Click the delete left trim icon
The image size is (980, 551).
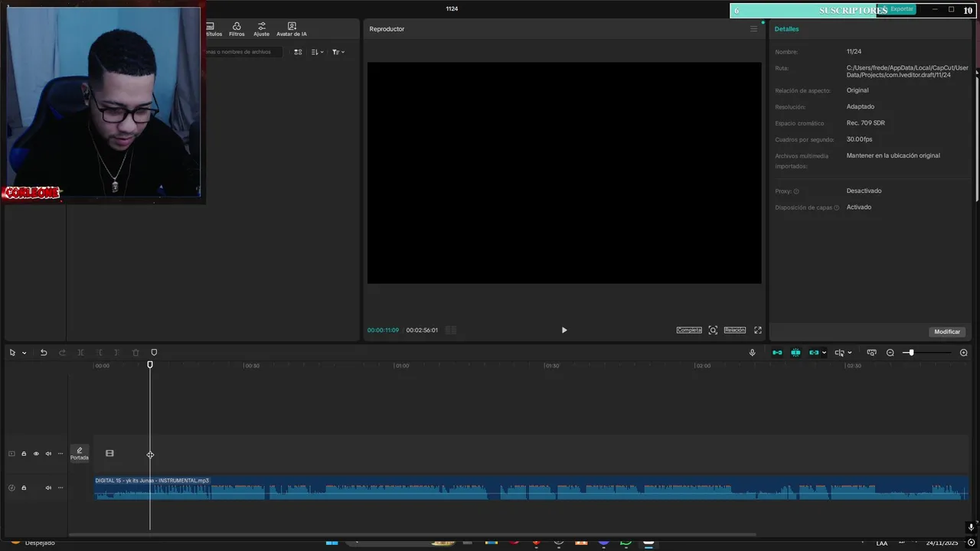(x=99, y=353)
